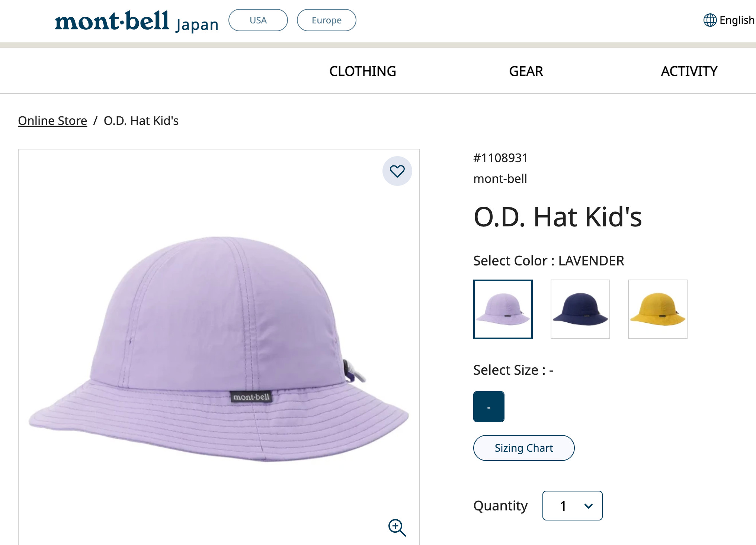756x545 pixels.
Task: Click the mont-bell Japan logo
Action: pyautogui.click(x=137, y=22)
